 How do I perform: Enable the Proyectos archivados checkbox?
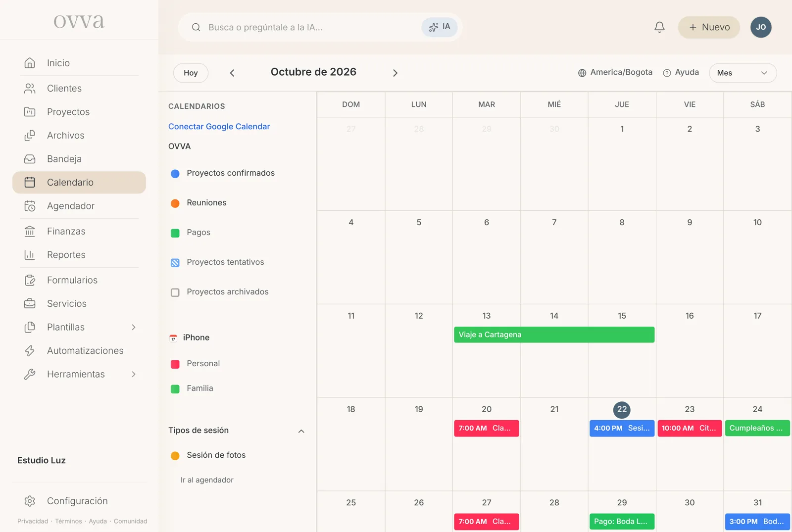pyautogui.click(x=175, y=292)
